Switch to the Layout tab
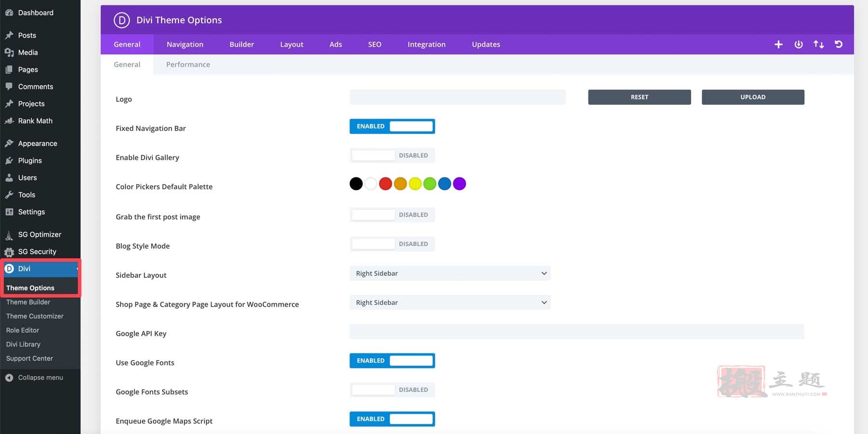This screenshot has width=868, height=434. pos(292,44)
